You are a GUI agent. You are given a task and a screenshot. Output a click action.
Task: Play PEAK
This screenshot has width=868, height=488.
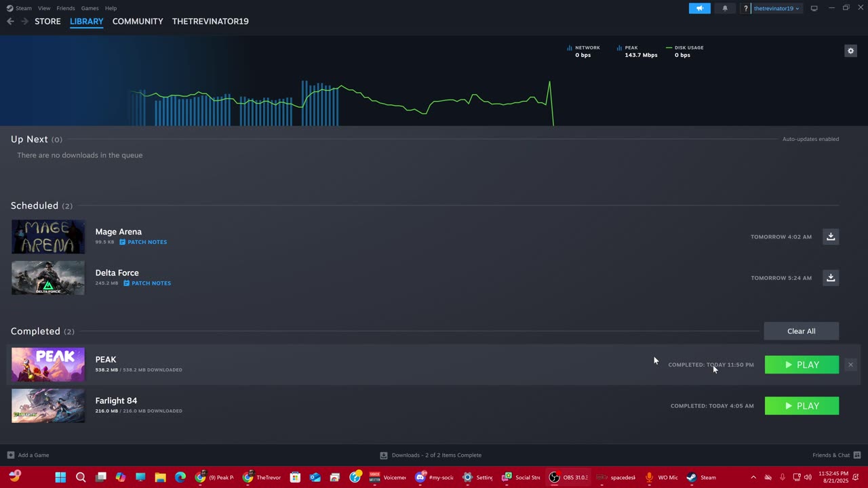coord(802,365)
